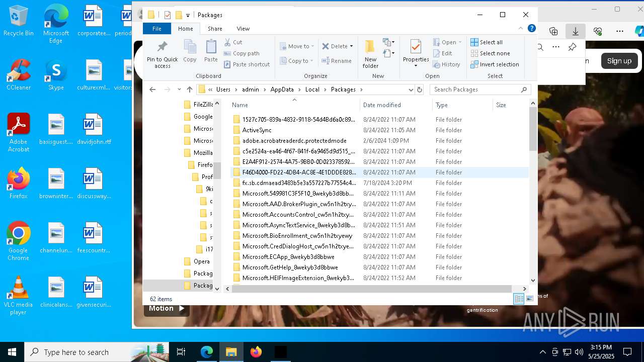This screenshot has width=644, height=362.
Task: Click Rename in Organize group
Action: (337, 61)
